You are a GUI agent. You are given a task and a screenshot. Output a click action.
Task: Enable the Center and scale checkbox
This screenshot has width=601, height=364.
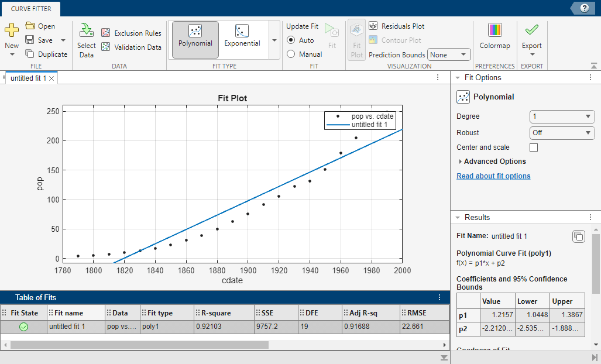tap(534, 147)
